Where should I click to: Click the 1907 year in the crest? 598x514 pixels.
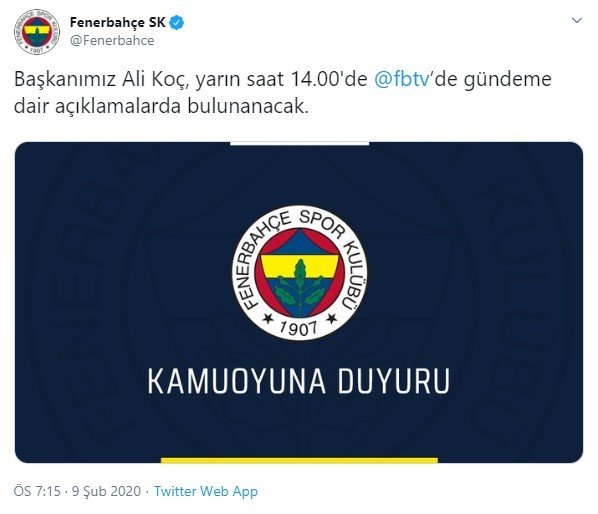299,328
